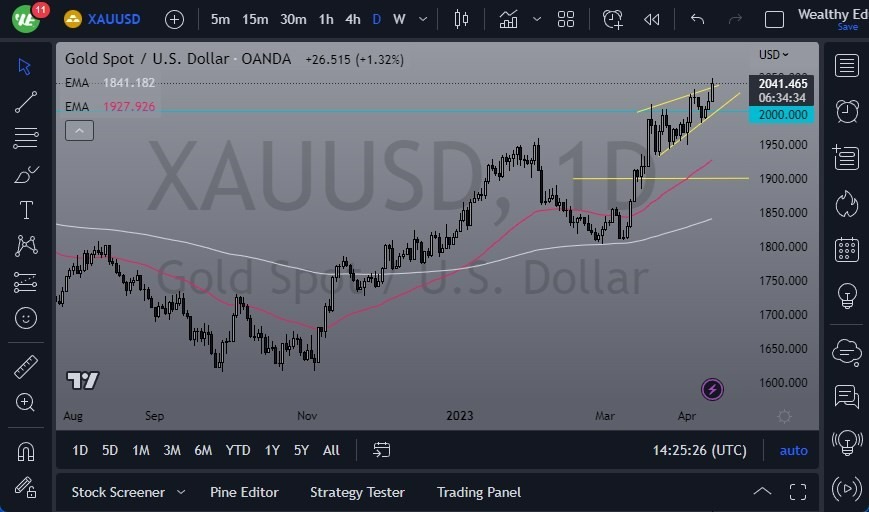869x512 pixels.
Task: Set date range to 5Y
Action: pos(301,450)
